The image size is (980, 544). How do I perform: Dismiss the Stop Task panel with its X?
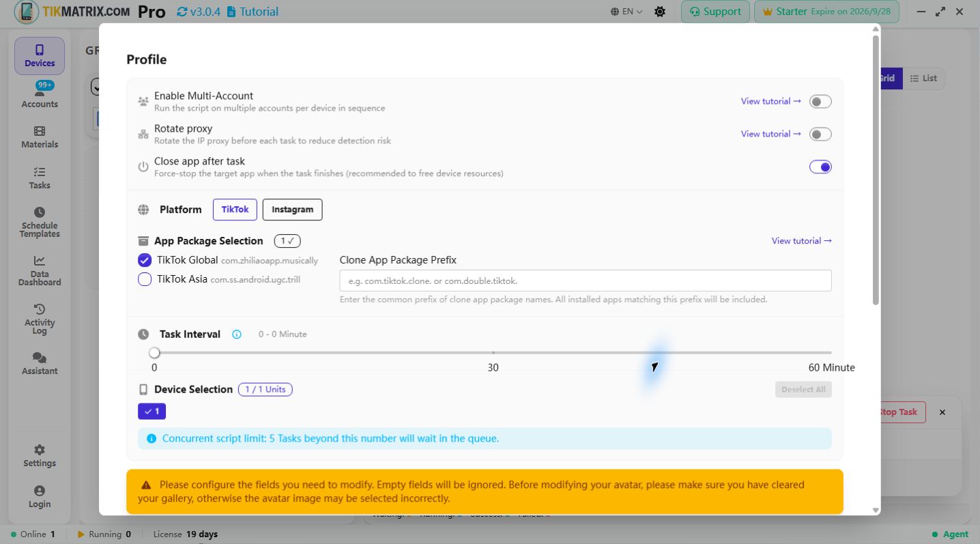click(942, 412)
